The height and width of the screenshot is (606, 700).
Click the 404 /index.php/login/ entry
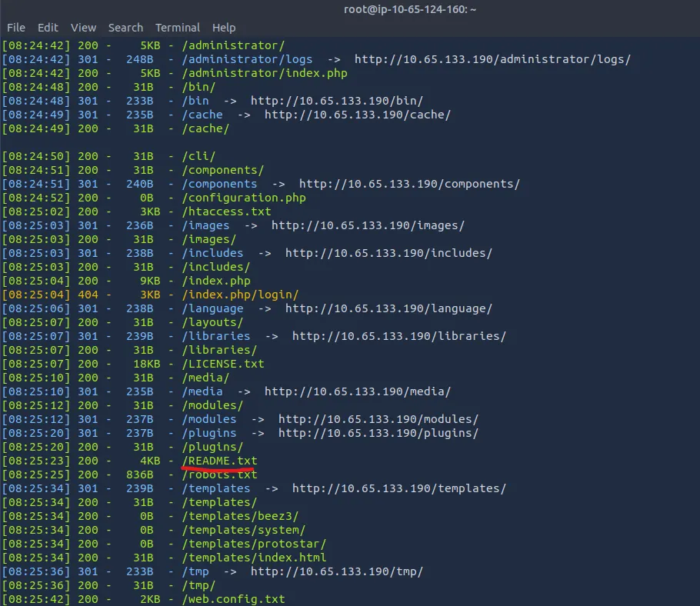point(240,295)
